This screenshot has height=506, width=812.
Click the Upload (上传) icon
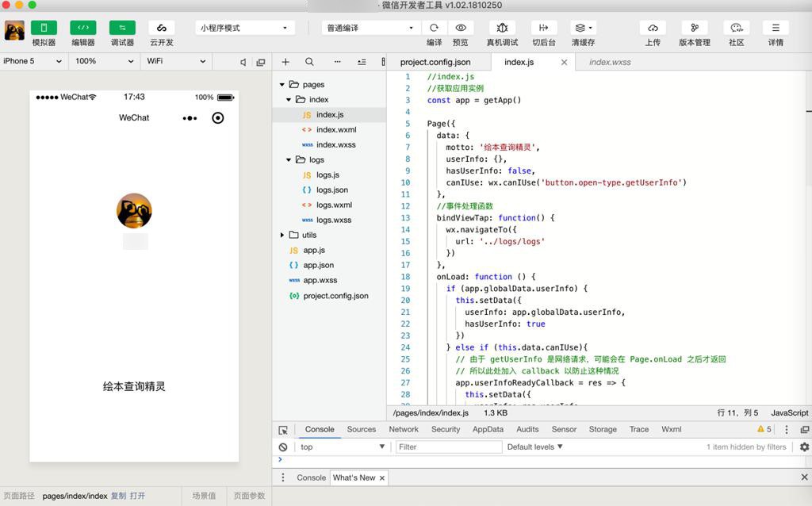tap(653, 28)
